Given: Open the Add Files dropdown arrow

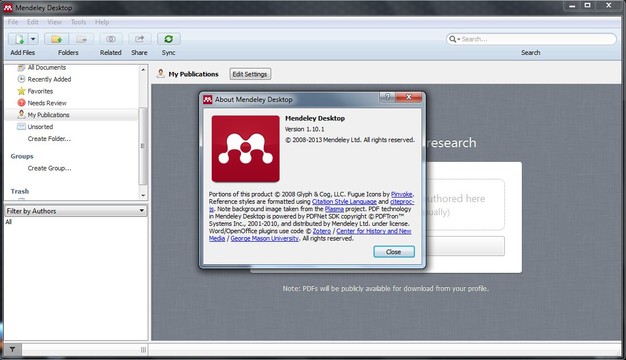Looking at the screenshot, I should 33,39.
